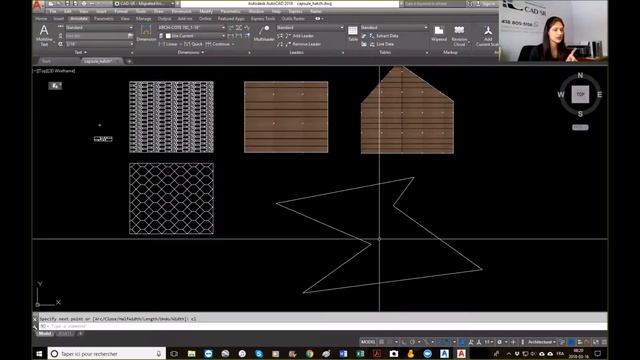Open Skype from the Windows taskbar
640x360 pixels.
tap(259, 353)
